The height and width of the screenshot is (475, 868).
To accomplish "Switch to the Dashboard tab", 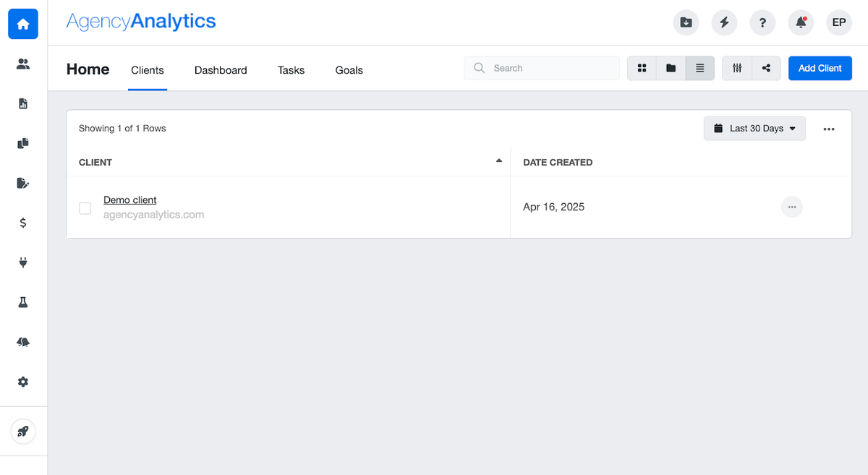I will tap(221, 70).
